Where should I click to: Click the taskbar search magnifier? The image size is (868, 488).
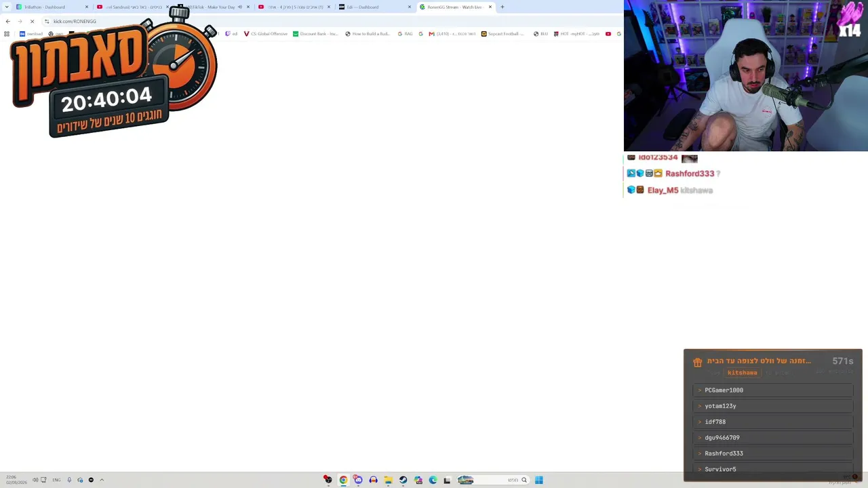pos(524,480)
